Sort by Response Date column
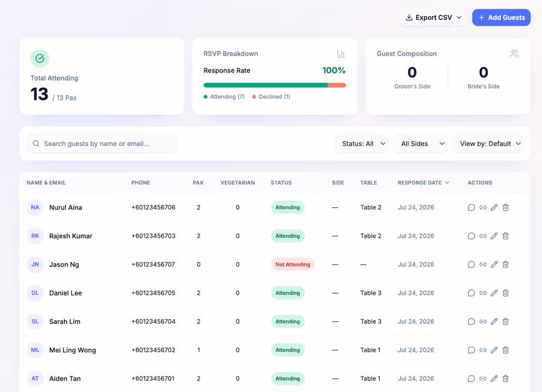 click(x=424, y=182)
